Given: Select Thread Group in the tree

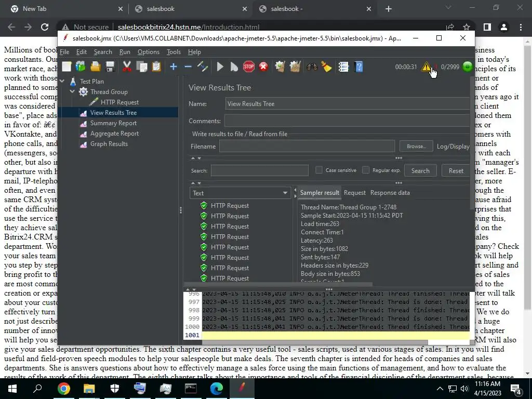Looking at the screenshot, I should pos(109,91).
